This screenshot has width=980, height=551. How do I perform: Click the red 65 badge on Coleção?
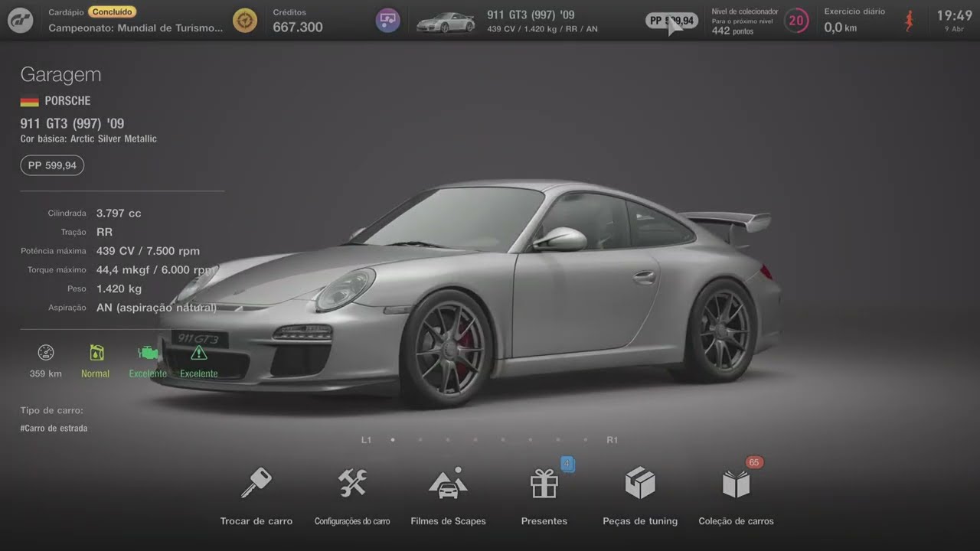point(754,462)
